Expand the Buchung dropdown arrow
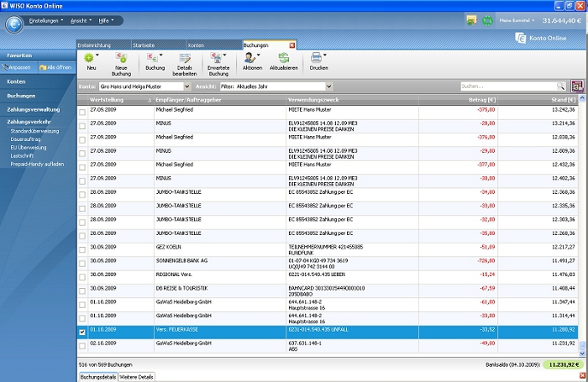Screen dimensions: 588x382 pos(161,55)
